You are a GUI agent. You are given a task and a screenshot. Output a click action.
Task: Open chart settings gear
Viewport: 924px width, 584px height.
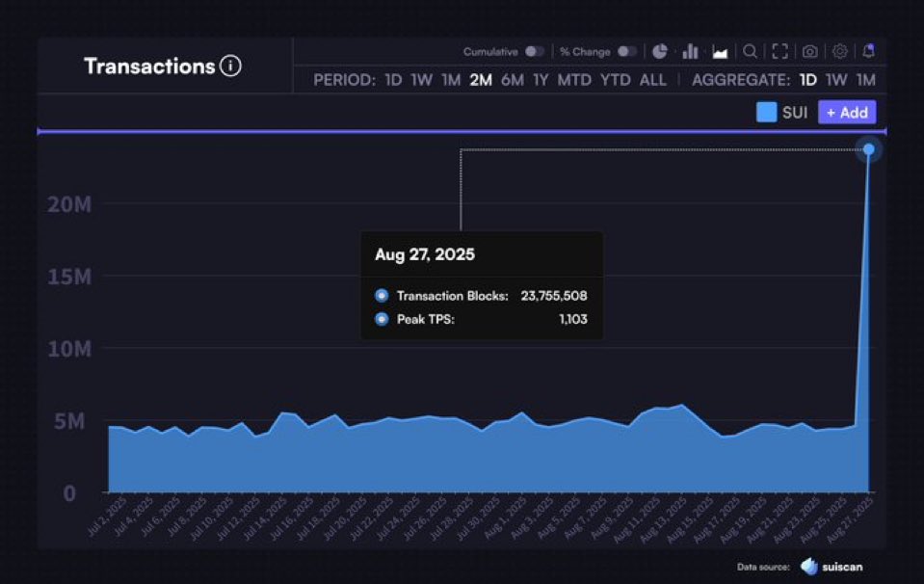point(840,52)
